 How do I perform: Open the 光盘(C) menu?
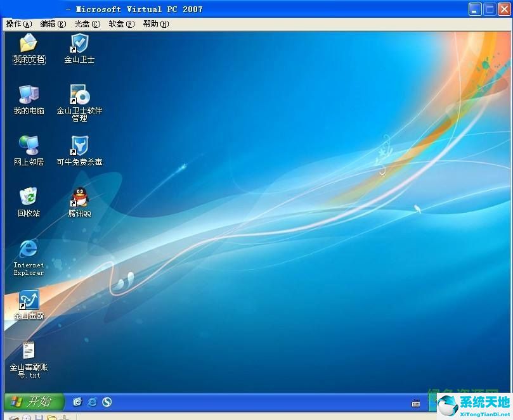point(88,24)
